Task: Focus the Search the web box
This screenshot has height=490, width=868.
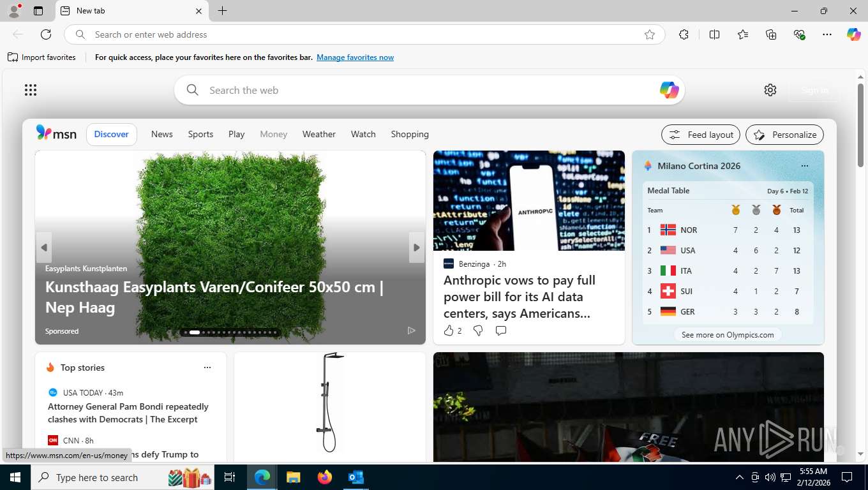Action: tap(429, 90)
